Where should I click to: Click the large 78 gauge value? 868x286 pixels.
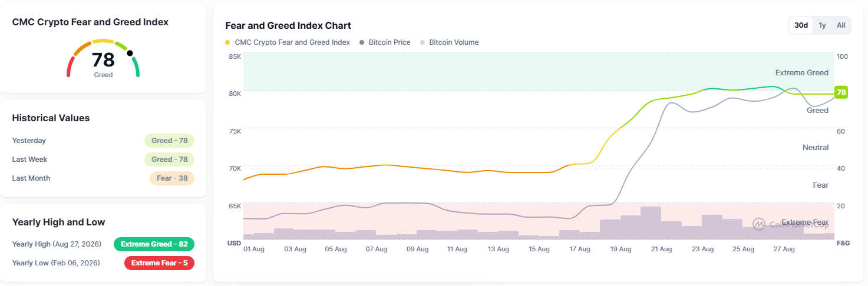tap(103, 60)
